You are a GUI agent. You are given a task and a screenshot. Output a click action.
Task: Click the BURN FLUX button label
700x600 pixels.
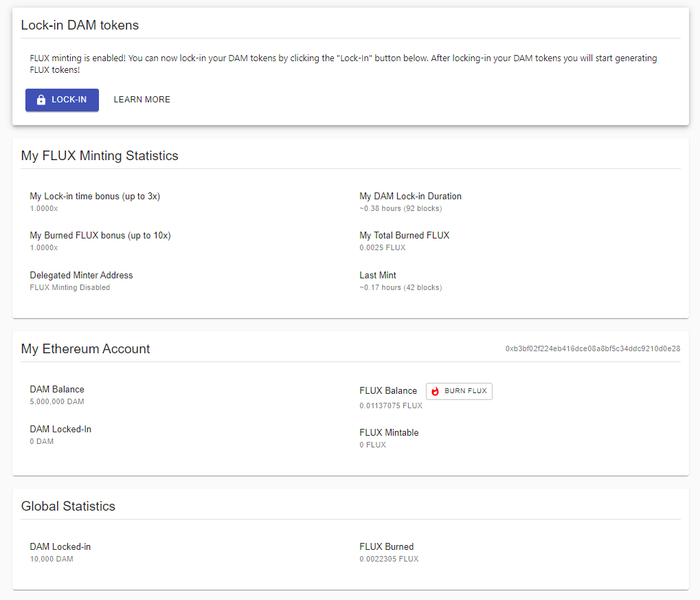point(466,391)
